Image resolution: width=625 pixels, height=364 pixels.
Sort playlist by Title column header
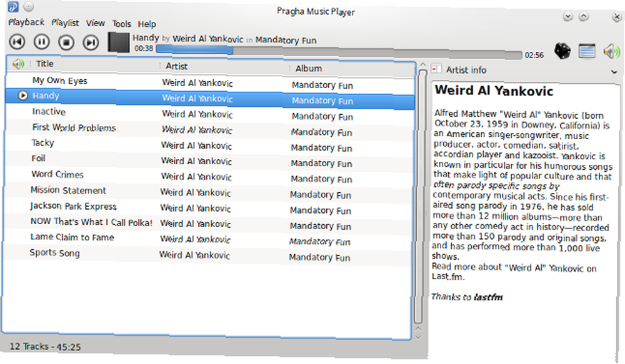coord(44,64)
